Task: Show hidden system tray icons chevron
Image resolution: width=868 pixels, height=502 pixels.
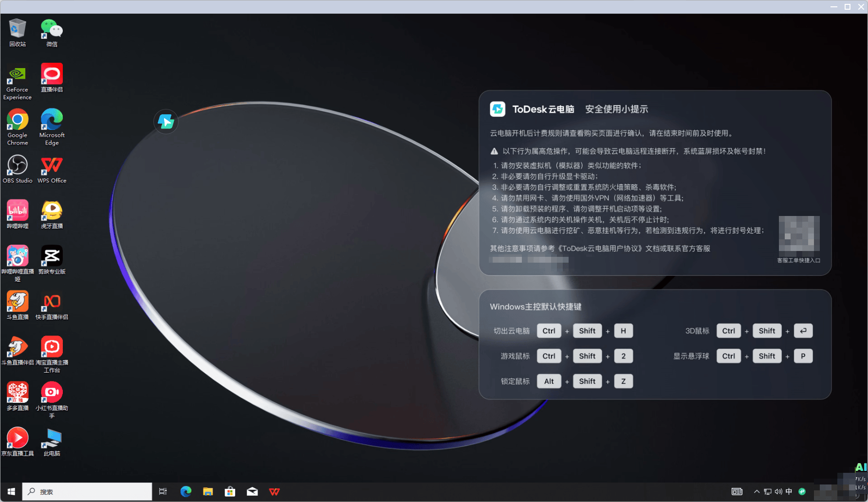Action: 757,492
